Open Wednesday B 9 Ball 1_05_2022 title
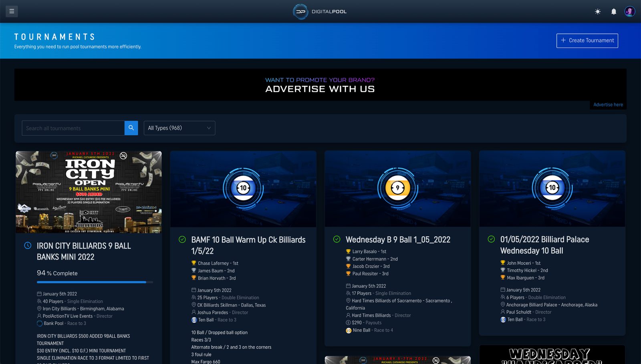The height and width of the screenshot is (364, 641). tap(398, 240)
